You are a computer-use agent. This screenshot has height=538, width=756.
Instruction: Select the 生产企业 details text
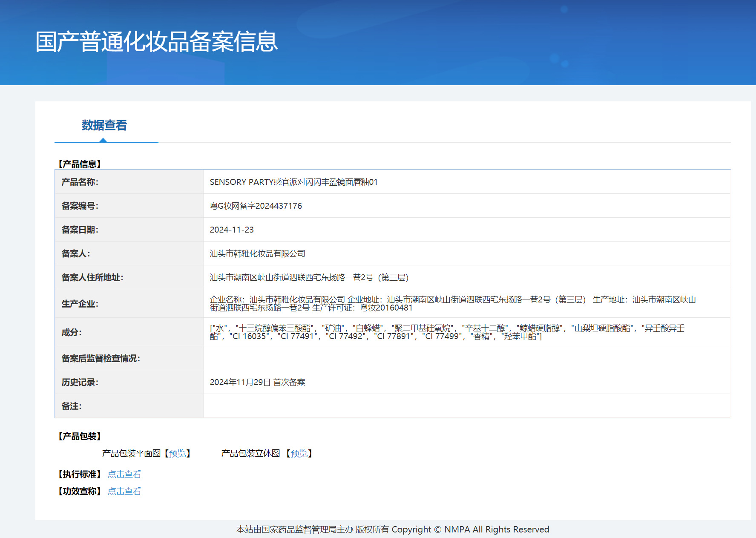point(453,303)
